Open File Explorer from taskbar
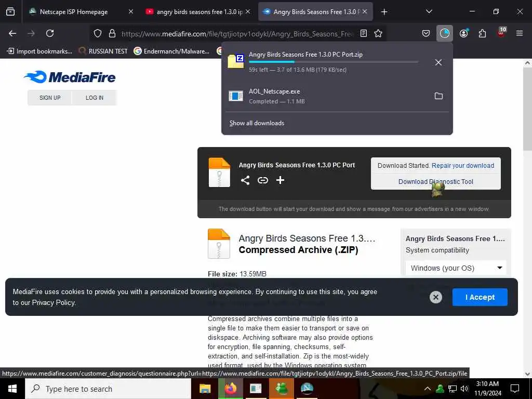 [205, 389]
